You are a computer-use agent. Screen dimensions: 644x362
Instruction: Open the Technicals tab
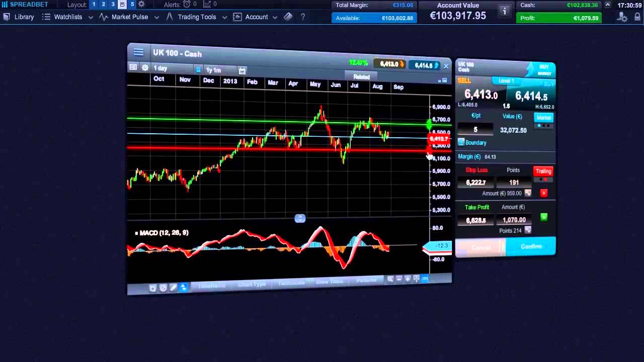(x=291, y=283)
